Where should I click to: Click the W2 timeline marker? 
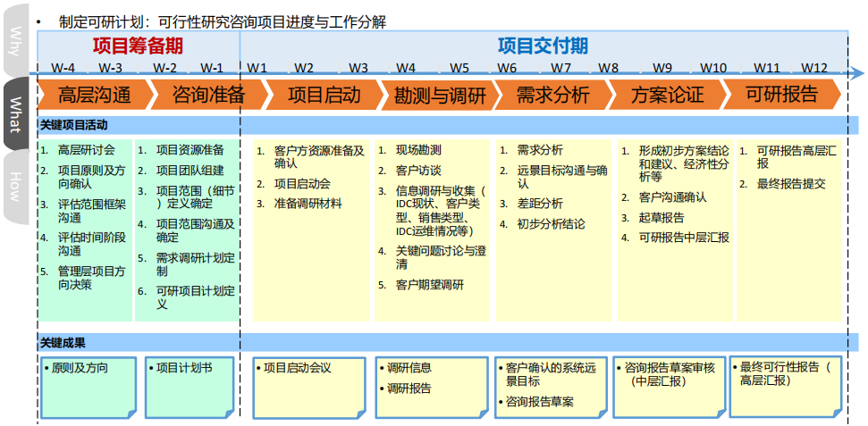pos(304,68)
